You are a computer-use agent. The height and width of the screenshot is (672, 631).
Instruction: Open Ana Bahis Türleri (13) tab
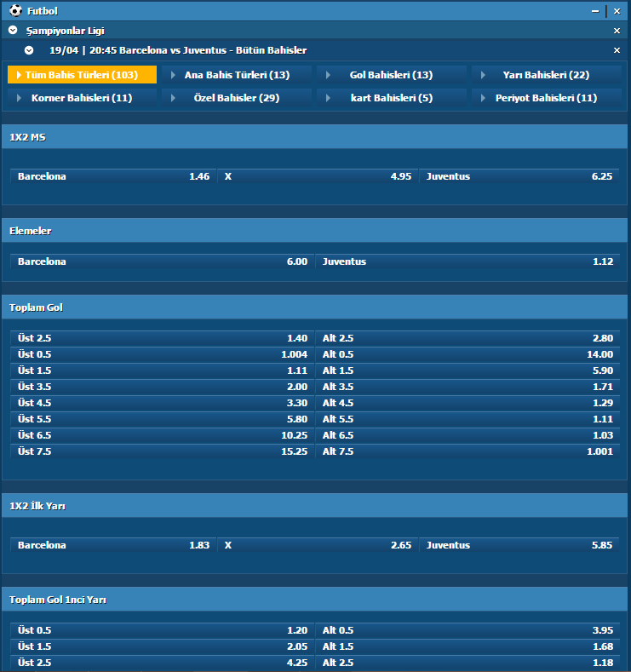tap(237, 75)
